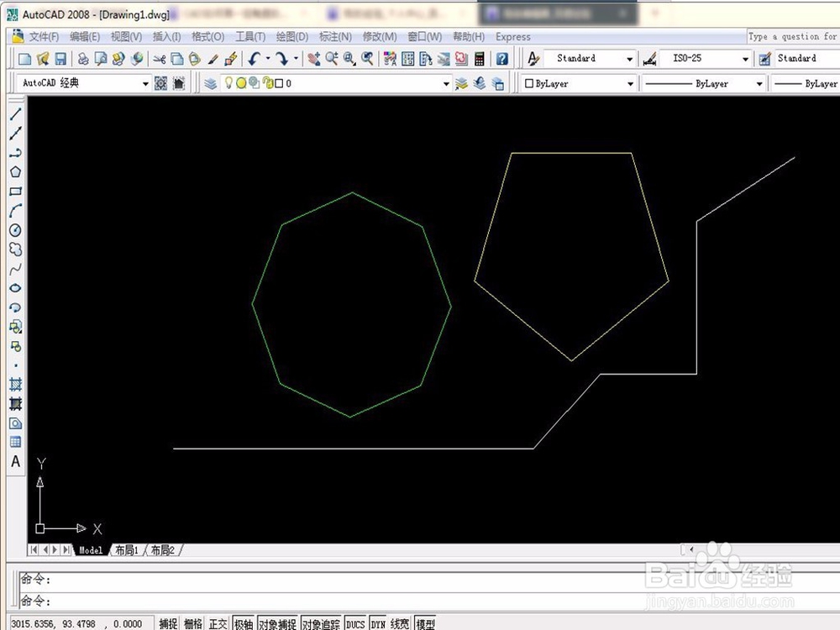Select the Arc tool
840x630 pixels.
click(15, 211)
